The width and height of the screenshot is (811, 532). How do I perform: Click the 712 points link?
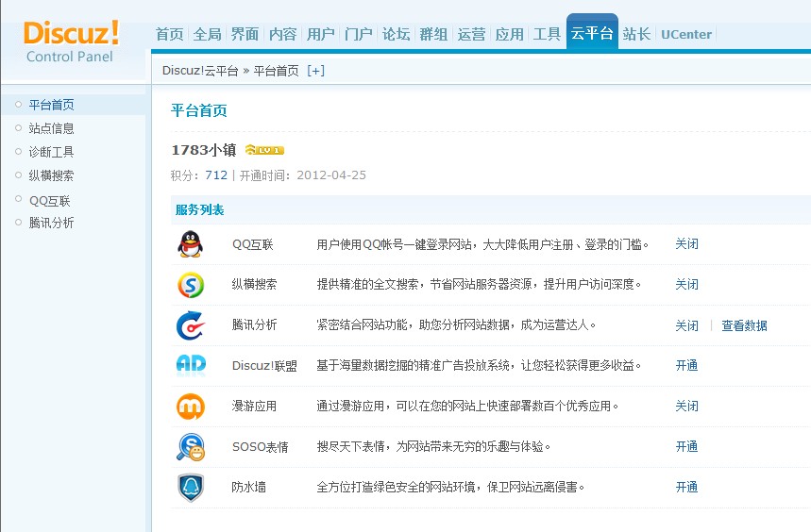pos(216,175)
